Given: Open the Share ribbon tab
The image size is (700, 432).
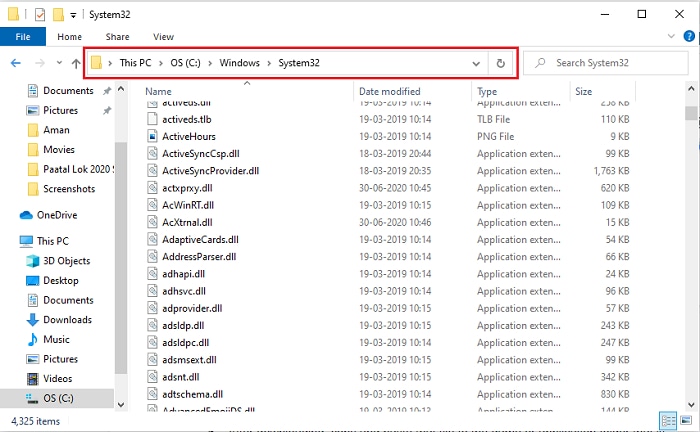Looking at the screenshot, I should tap(117, 37).
